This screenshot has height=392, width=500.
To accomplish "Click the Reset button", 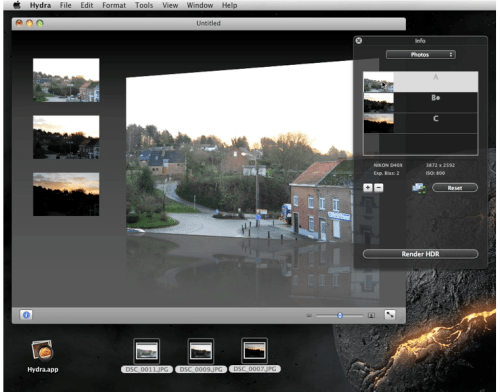I will click(x=455, y=188).
